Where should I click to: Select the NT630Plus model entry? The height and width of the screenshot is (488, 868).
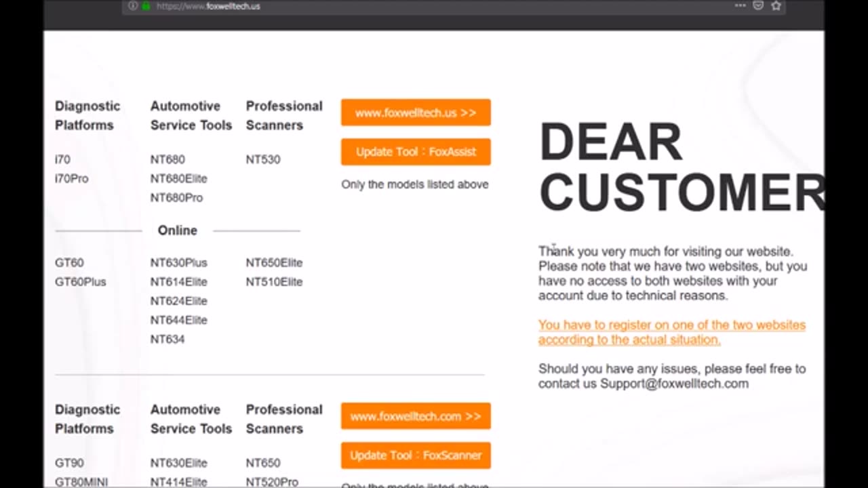179,262
